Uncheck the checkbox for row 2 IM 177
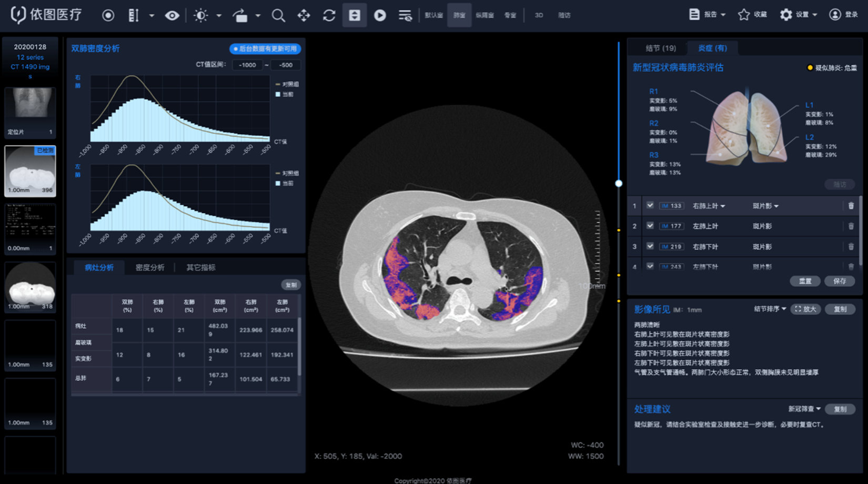Viewport: 868px width, 484px height. point(650,226)
